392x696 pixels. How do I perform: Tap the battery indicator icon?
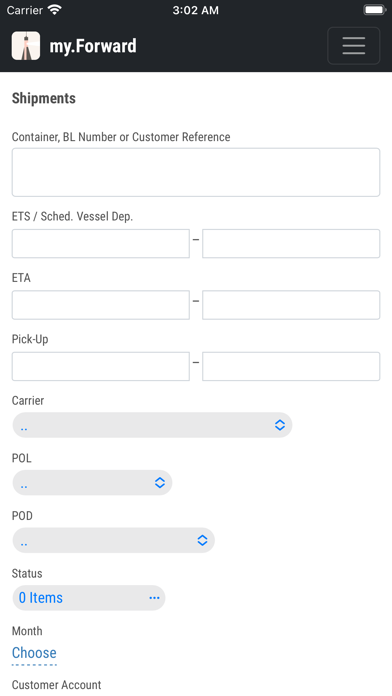(x=374, y=10)
